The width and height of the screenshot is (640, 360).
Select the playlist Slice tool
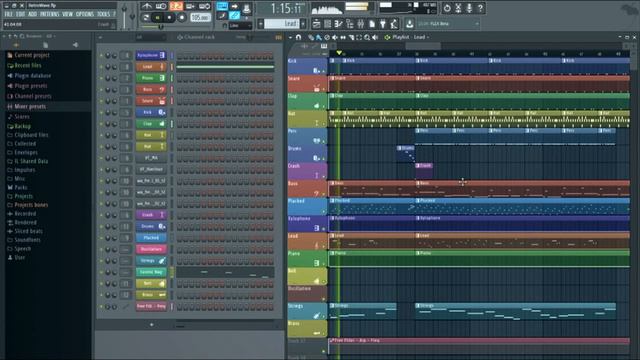pos(351,37)
